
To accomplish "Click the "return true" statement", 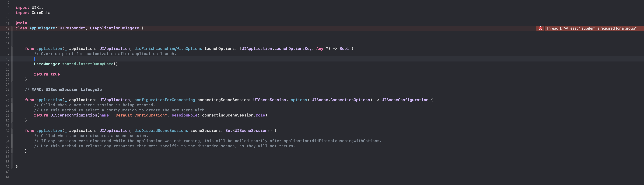I will [47, 74].
